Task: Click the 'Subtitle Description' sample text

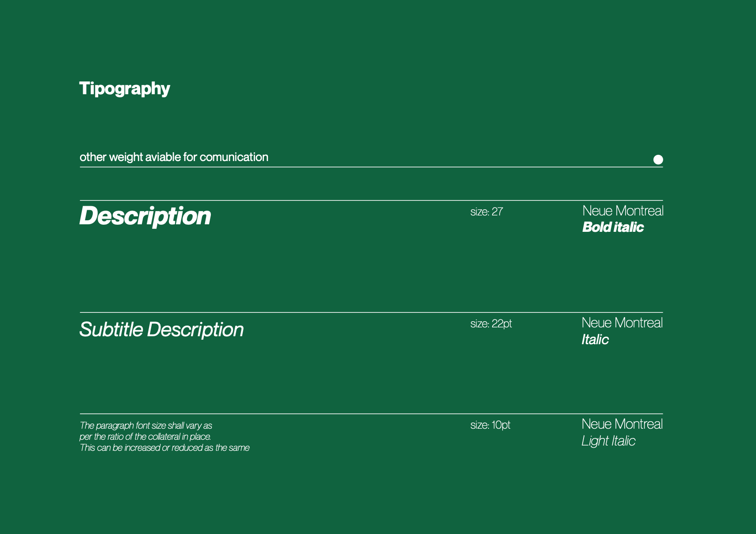Action: pyautogui.click(x=161, y=330)
